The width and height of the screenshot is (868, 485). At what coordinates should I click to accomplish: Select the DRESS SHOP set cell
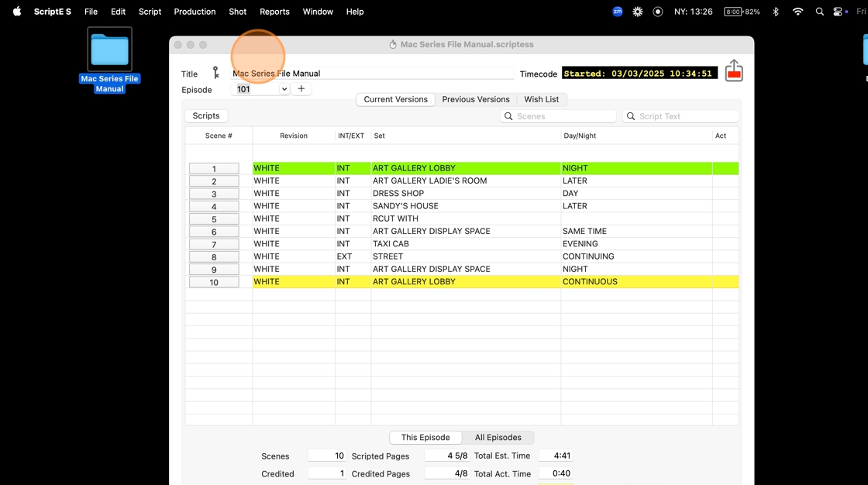[x=466, y=193]
